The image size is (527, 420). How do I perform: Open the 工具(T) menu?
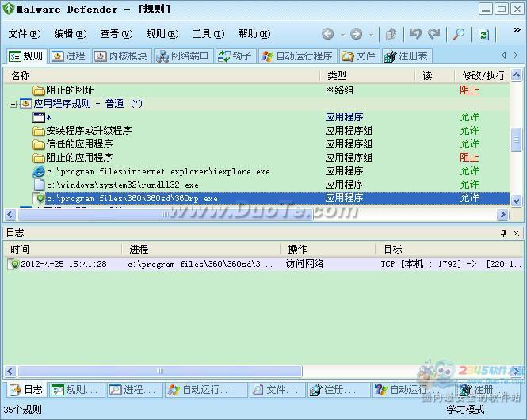(208, 34)
